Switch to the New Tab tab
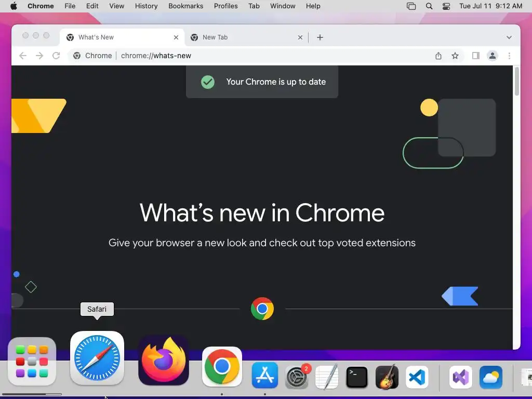532x399 pixels. tap(246, 37)
